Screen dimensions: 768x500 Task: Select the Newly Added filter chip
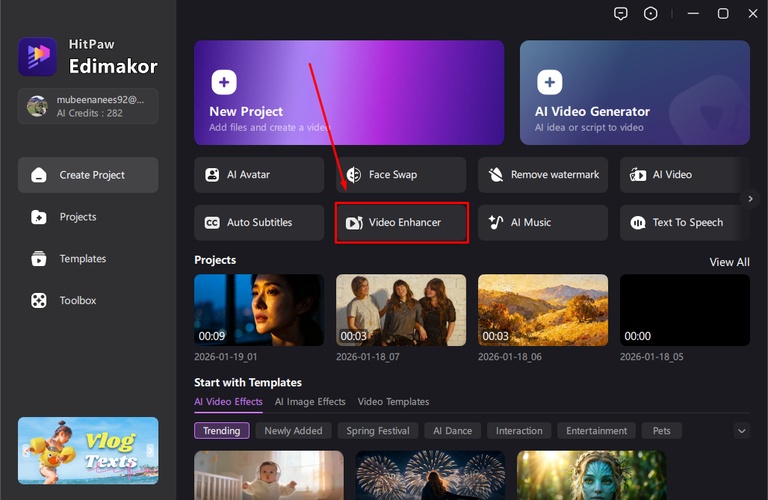click(293, 431)
